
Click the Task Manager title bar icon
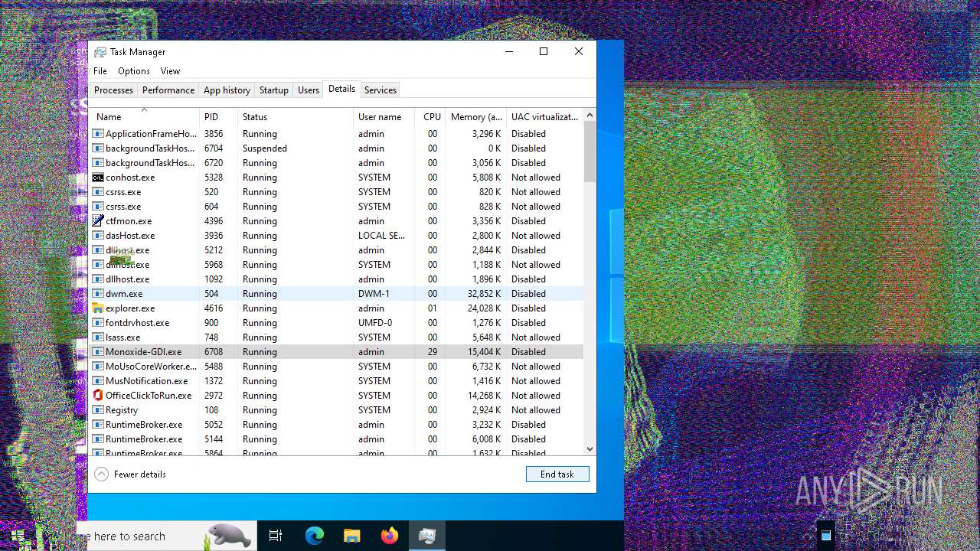coord(100,52)
